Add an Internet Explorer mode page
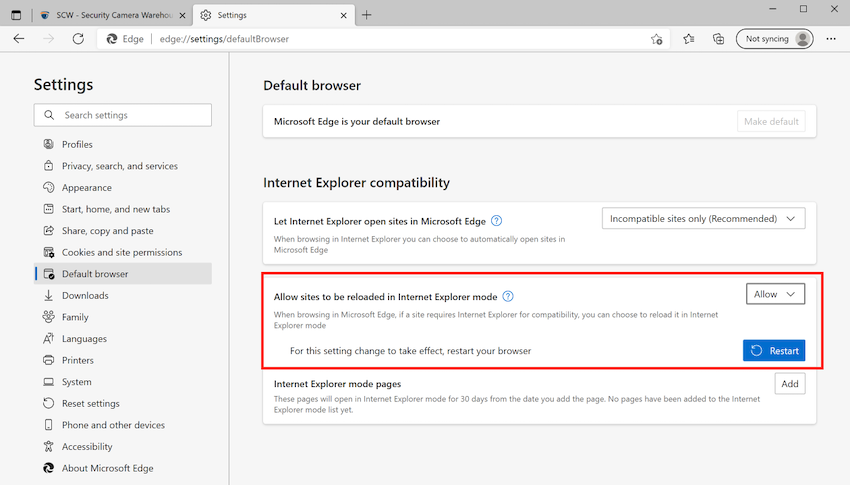Viewport: 850px width, 485px height. point(790,384)
